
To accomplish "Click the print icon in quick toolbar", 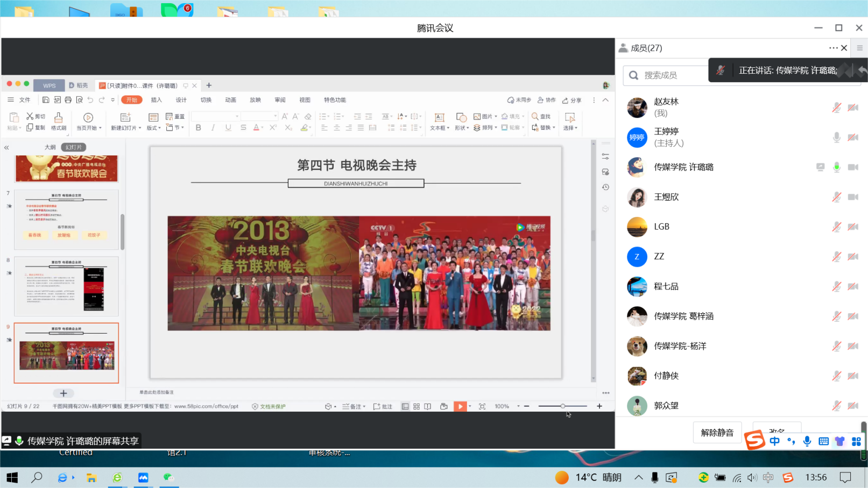I will [68, 100].
